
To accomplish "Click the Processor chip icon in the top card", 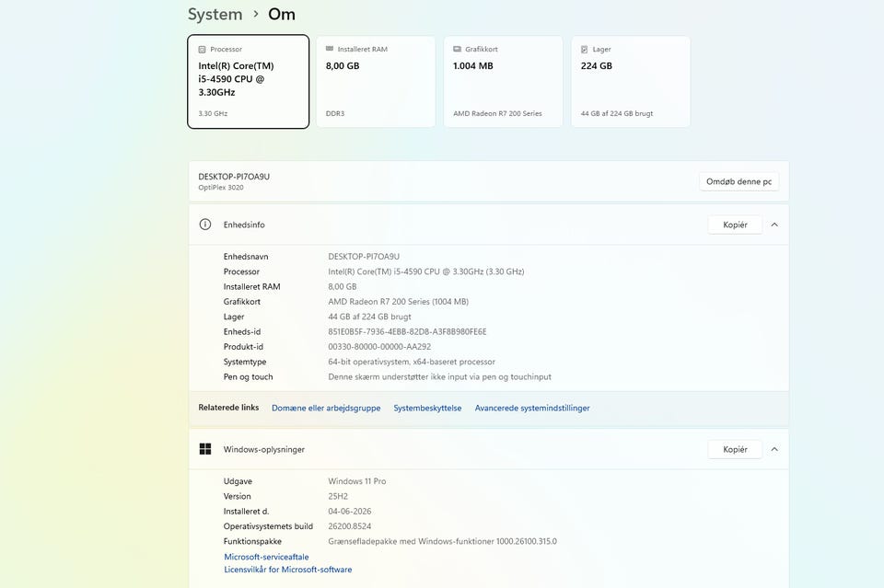I will click(202, 50).
